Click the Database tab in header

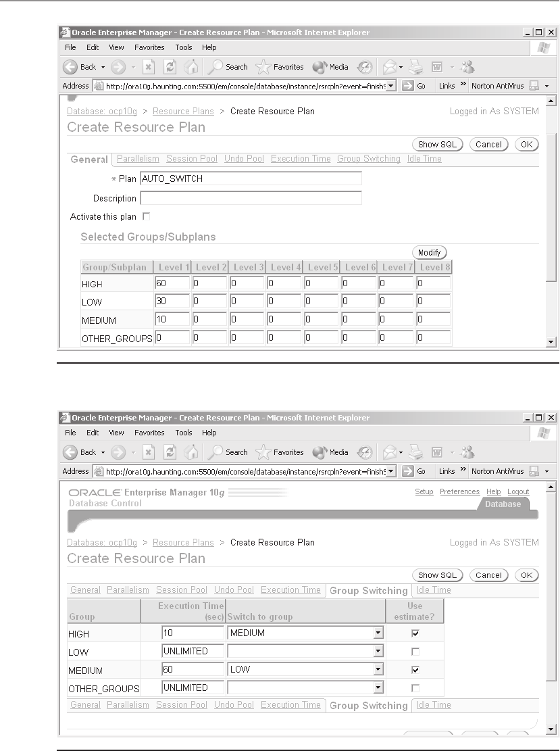(x=503, y=504)
